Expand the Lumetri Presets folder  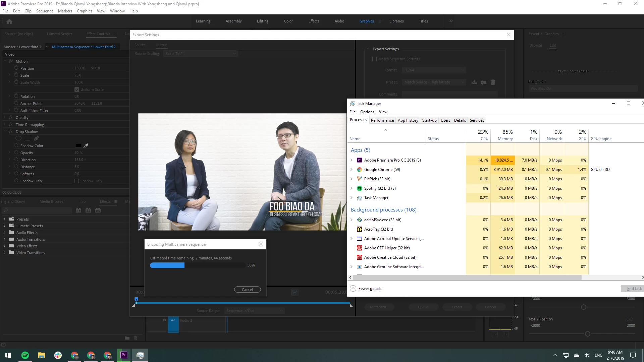(x=4, y=226)
